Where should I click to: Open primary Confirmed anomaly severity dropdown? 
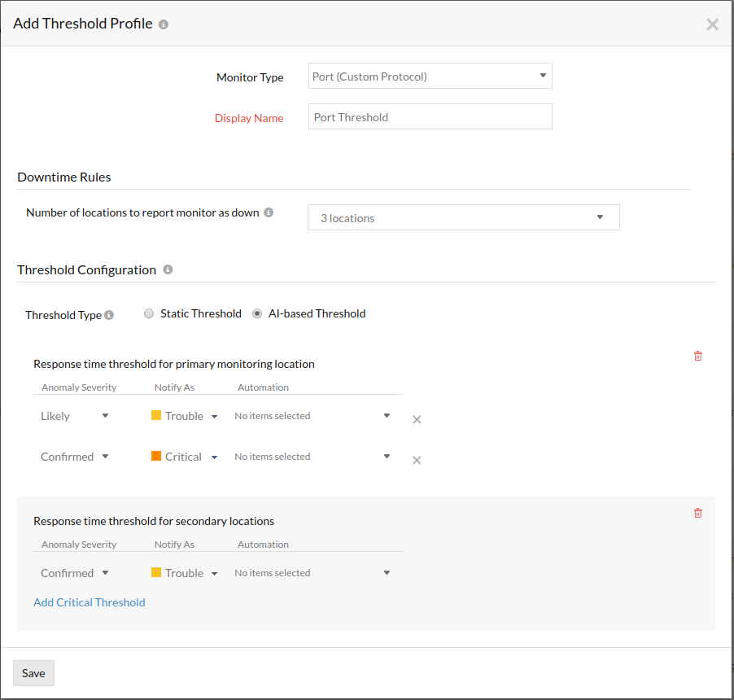coord(74,457)
